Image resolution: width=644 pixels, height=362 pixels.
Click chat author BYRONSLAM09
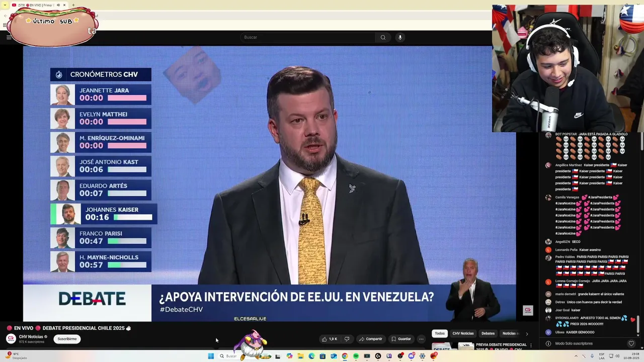[567, 318]
